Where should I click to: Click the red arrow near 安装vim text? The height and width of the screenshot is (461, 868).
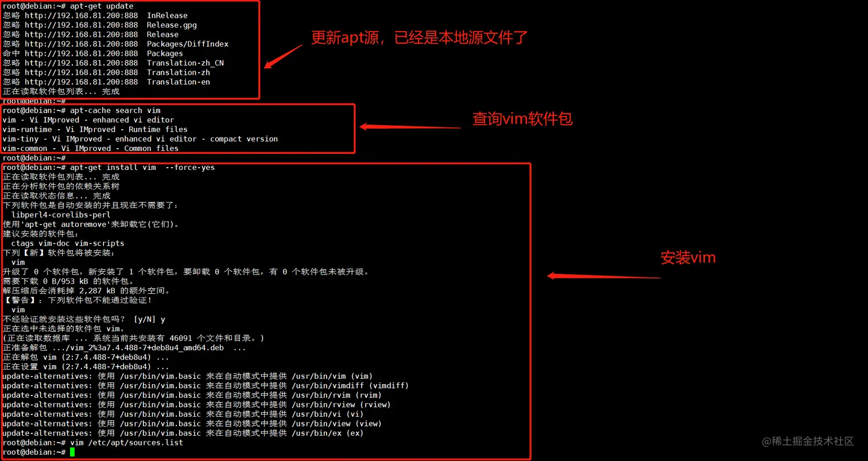[603, 276]
